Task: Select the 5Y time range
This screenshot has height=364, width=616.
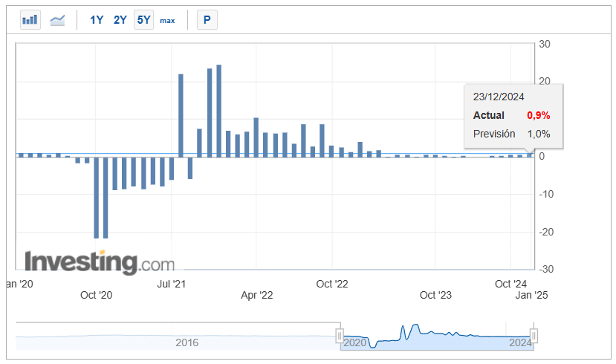Action: coord(143,19)
